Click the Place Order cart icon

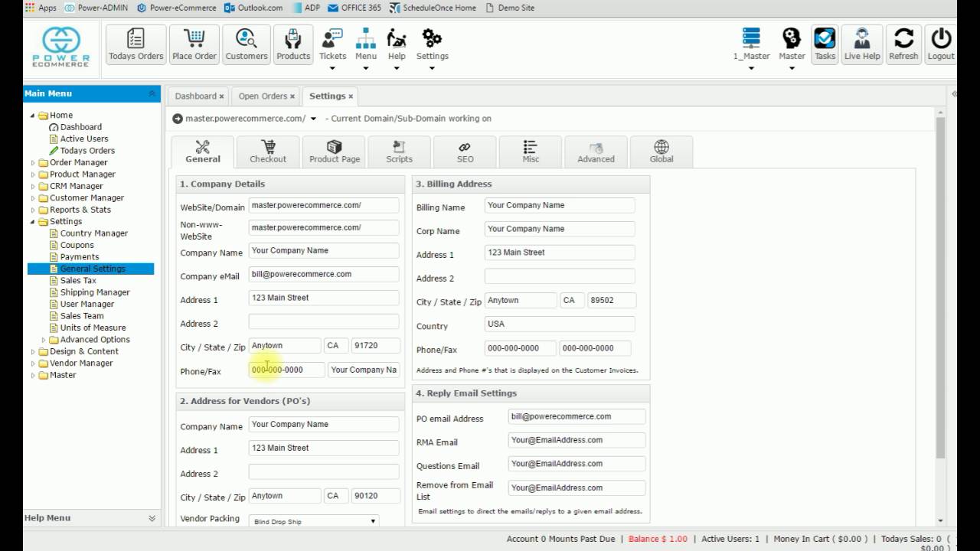[194, 44]
